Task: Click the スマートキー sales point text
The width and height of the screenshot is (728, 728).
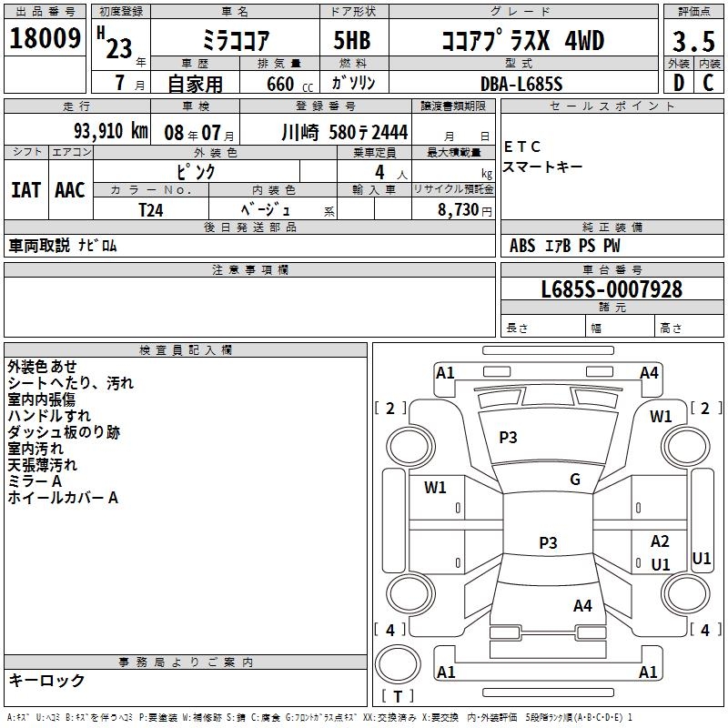Action: coord(533,167)
